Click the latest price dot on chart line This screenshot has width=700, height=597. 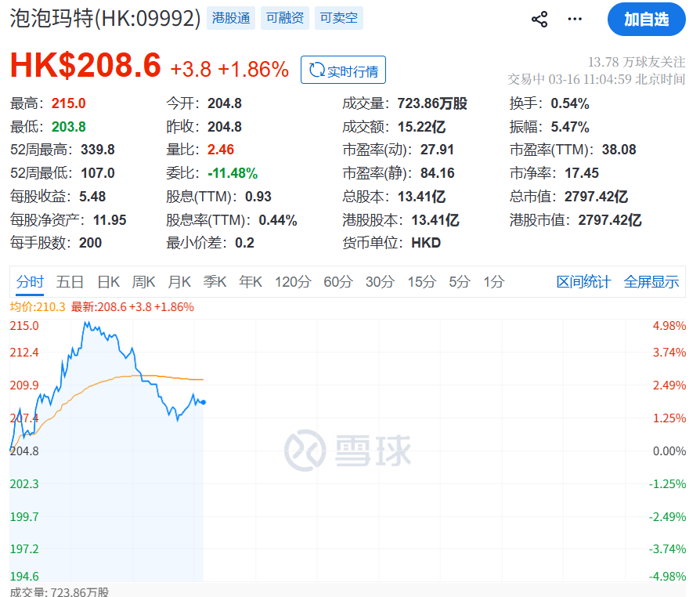pyautogui.click(x=204, y=402)
